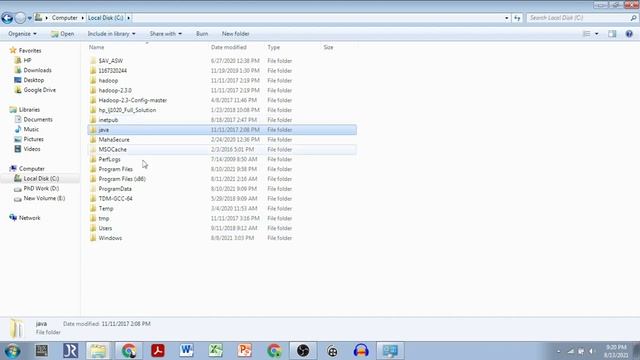Image resolution: width=640 pixels, height=360 pixels.
Task: Open OBS Studio from the taskbar
Action: (x=303, y=351)
